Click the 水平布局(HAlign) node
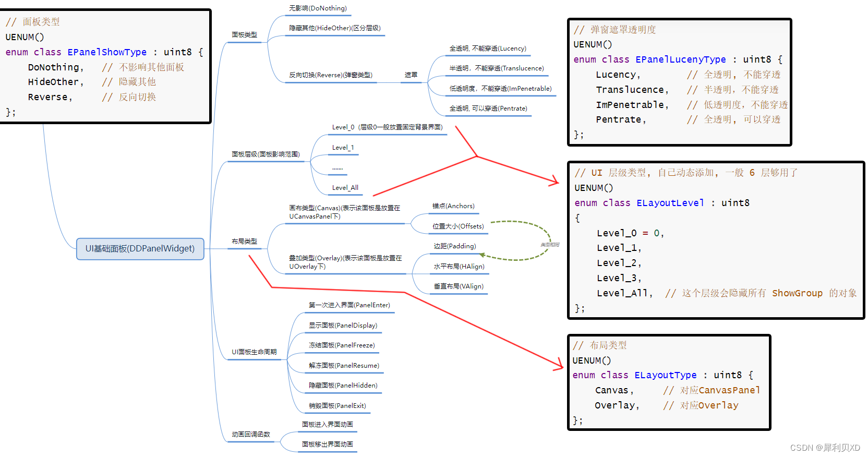This screenshot has width=868, height=457. [x=459, y=267]
